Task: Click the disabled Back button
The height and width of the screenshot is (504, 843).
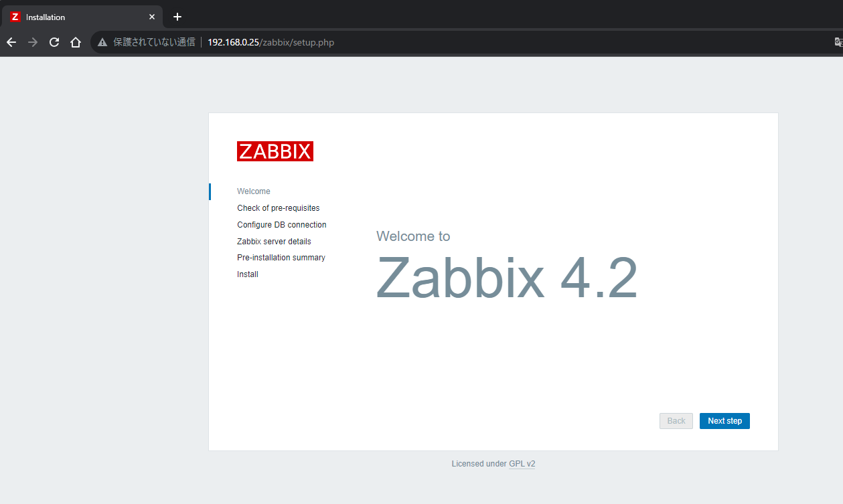Action: coord(676,420)
